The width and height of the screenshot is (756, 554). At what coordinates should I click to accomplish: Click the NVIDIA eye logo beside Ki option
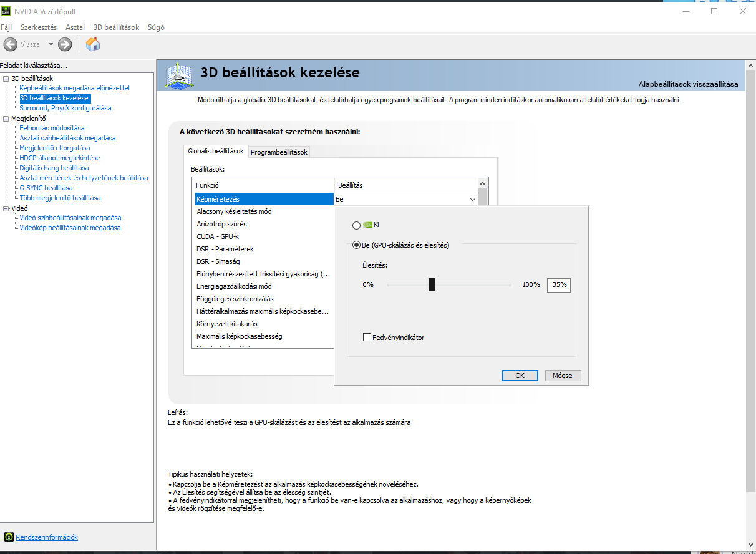[x=367, y=225]
